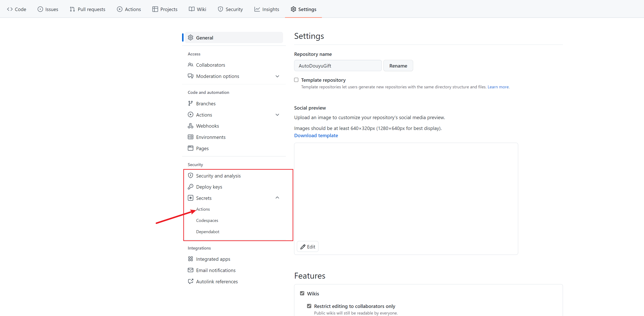Viewport: 644px width, 316px height.
Task: Uncheck the Wikis feature checkbox
Action: click(x=302, y=293)
